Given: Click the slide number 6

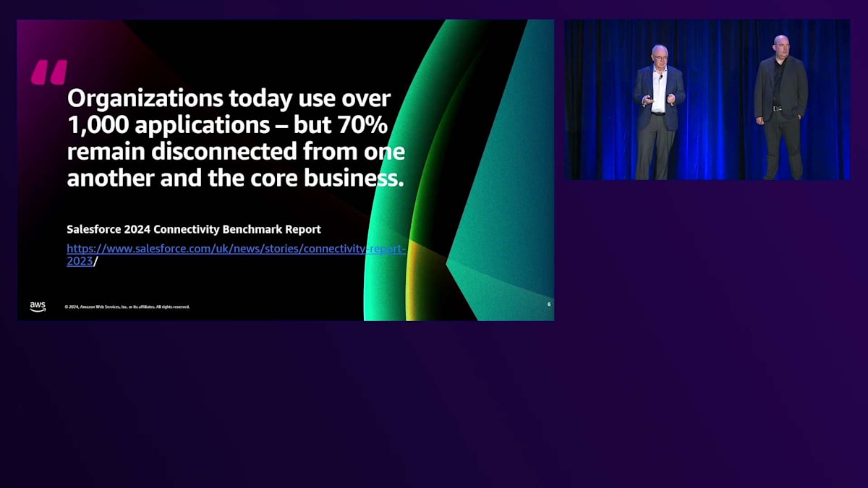Looking at the screenshot, I should pos(549,304).
